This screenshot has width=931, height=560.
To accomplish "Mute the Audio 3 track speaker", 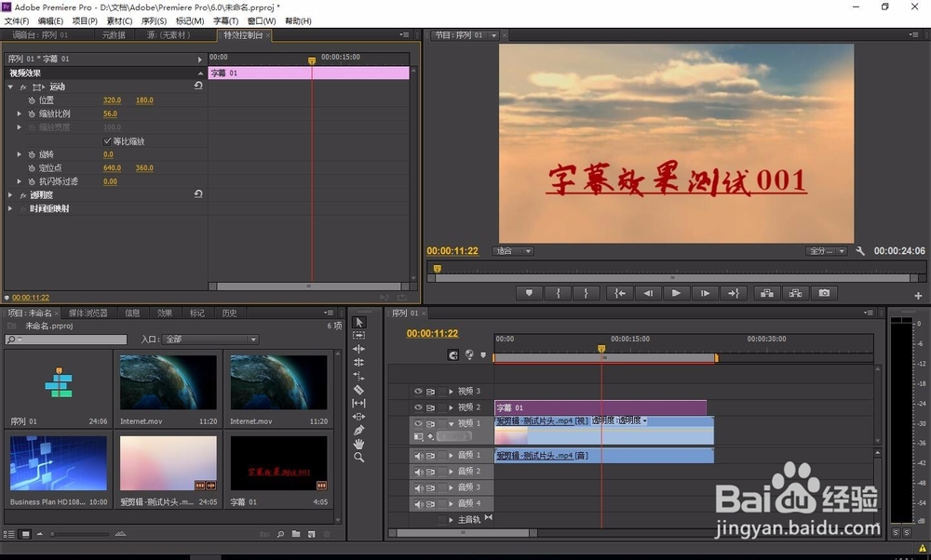I will tap(418, 487).
